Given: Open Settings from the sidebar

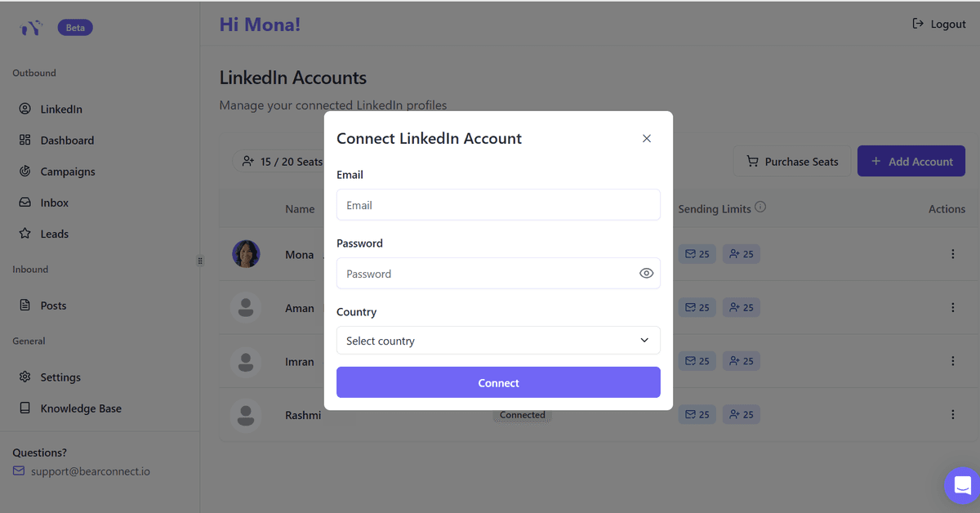Looking at the screenshot, I should click(x=61, y=377).
